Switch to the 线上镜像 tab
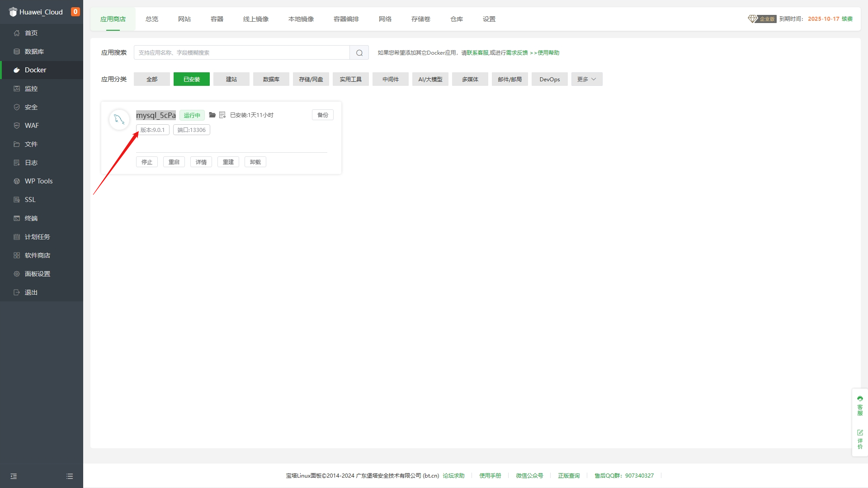868x488 pixels. pos(256,19)
